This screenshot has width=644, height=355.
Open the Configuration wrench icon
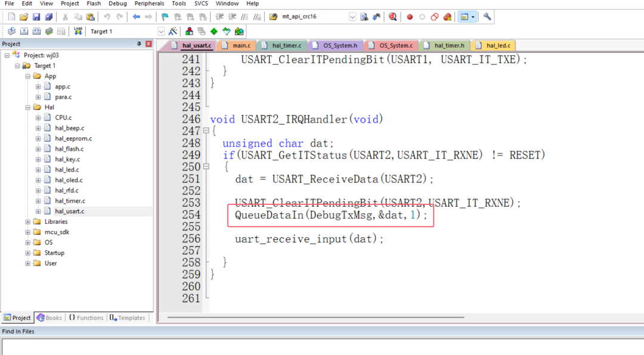pyautogui.click(x=487, y=17)
